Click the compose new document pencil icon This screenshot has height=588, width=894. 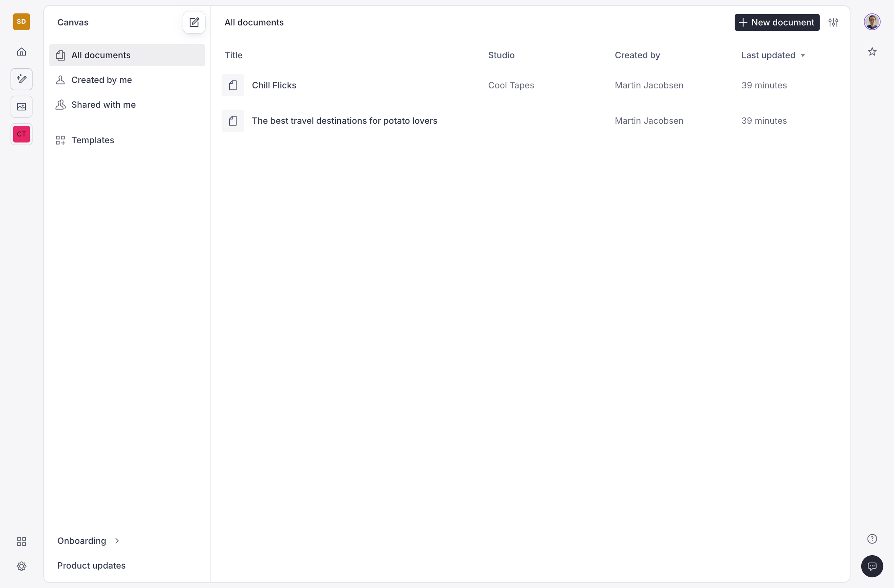(x=194, y=23)
